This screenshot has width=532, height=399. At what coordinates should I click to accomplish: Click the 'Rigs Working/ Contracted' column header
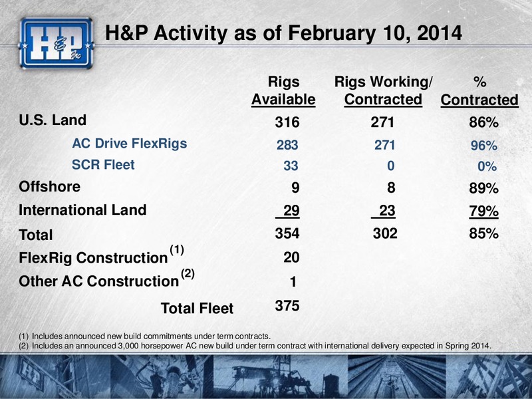(384, 90)
